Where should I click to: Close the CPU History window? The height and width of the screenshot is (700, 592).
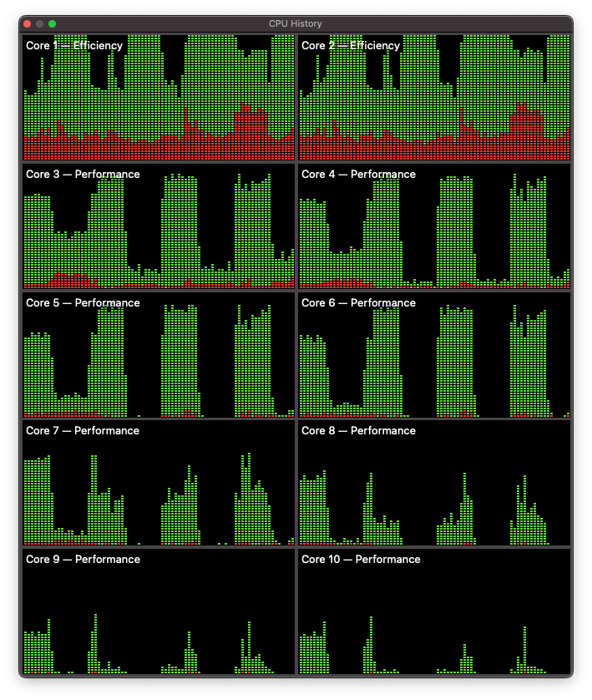click(x=28, y=23)
